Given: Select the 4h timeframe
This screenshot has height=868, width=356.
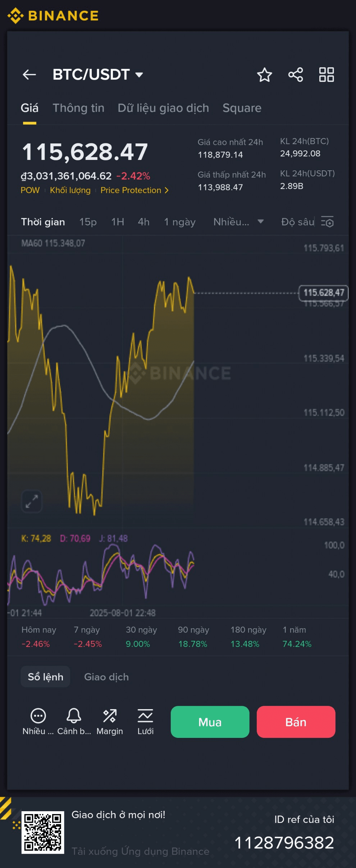Looking at the screenshot, I should pos(143,222).
